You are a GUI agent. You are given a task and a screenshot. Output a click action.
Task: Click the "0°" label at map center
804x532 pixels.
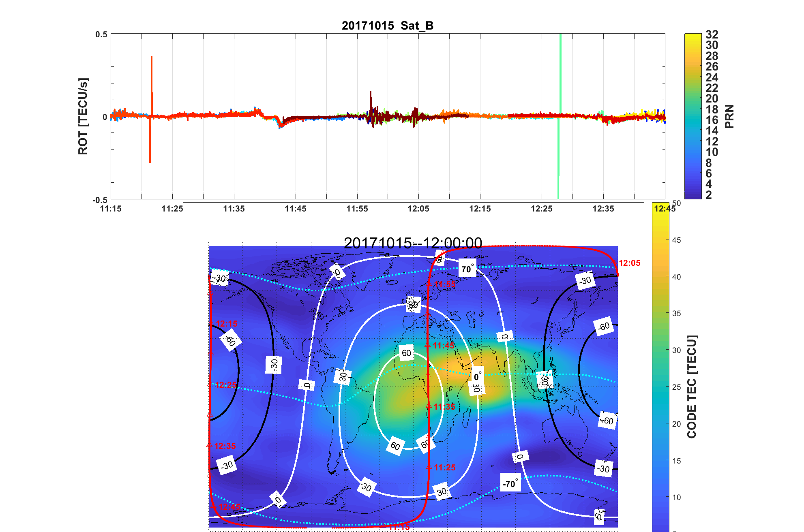(478, 376)
